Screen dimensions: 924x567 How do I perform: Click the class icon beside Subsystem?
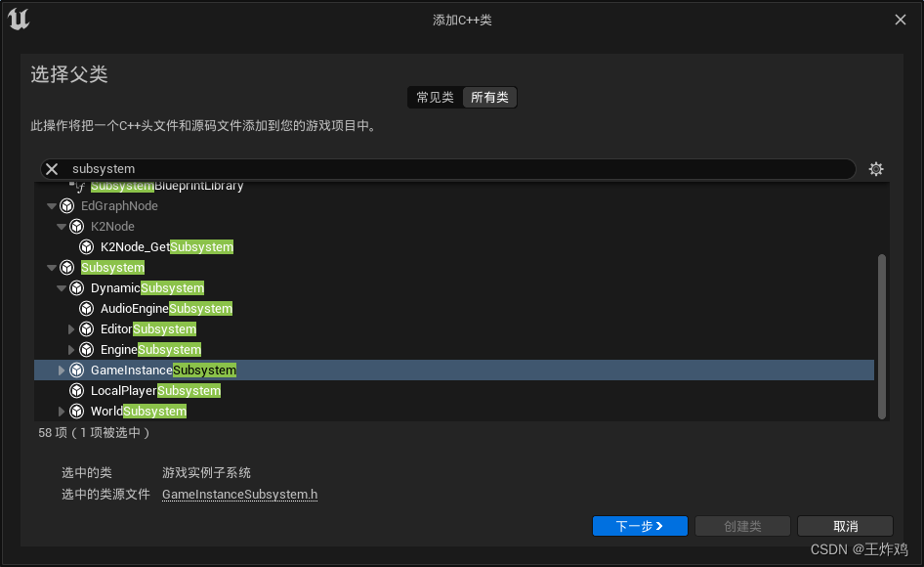(x=66, y=267)
